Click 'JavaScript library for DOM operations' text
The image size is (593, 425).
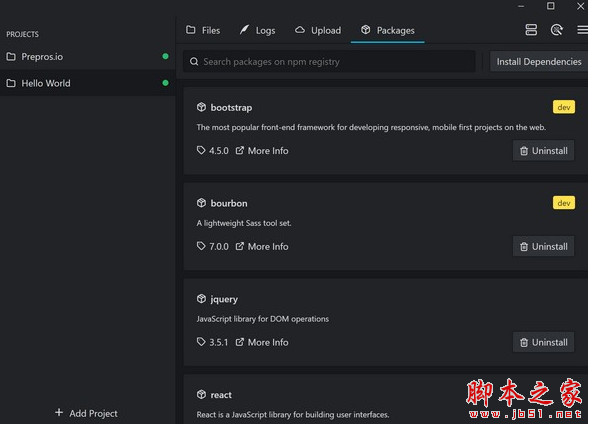262,319
